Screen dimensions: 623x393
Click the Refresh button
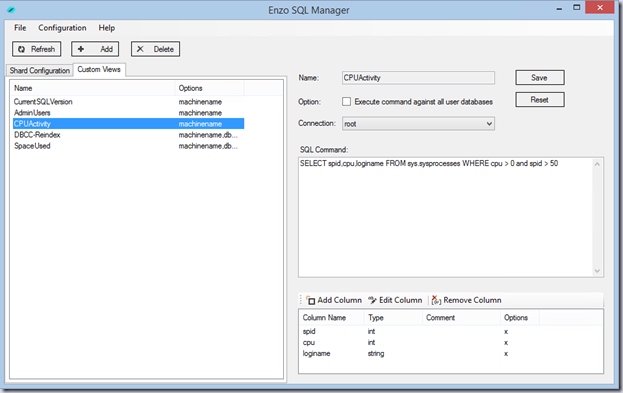click(37, 49)
